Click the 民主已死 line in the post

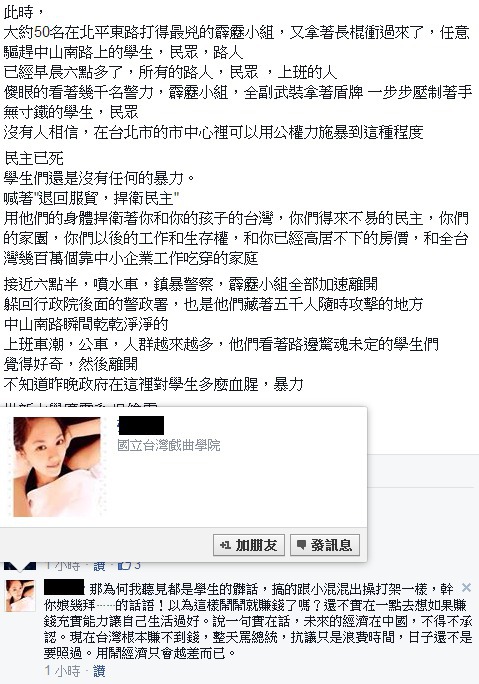(34, 158)
